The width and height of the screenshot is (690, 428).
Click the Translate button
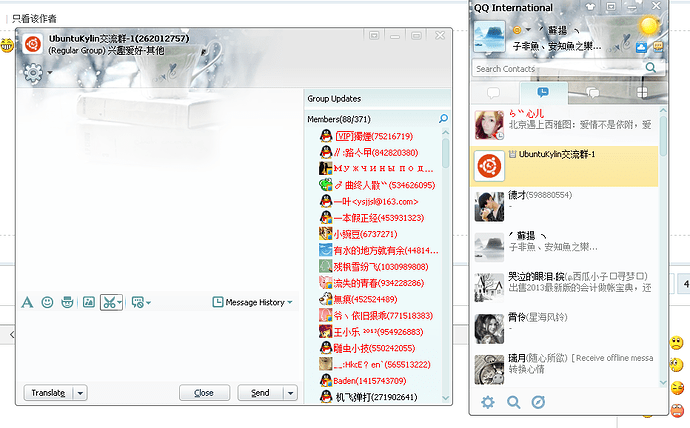tap(48, 393)
